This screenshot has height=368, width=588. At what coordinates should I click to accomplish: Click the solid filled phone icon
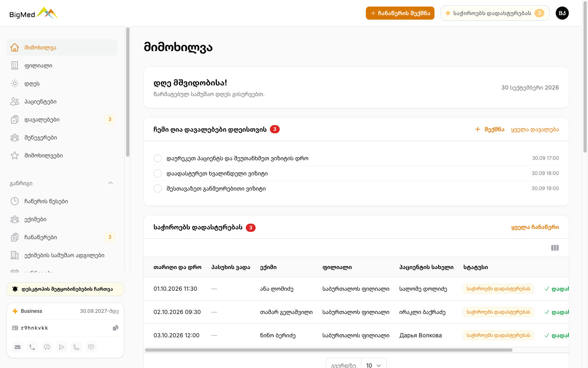click(x=32, y=347)
